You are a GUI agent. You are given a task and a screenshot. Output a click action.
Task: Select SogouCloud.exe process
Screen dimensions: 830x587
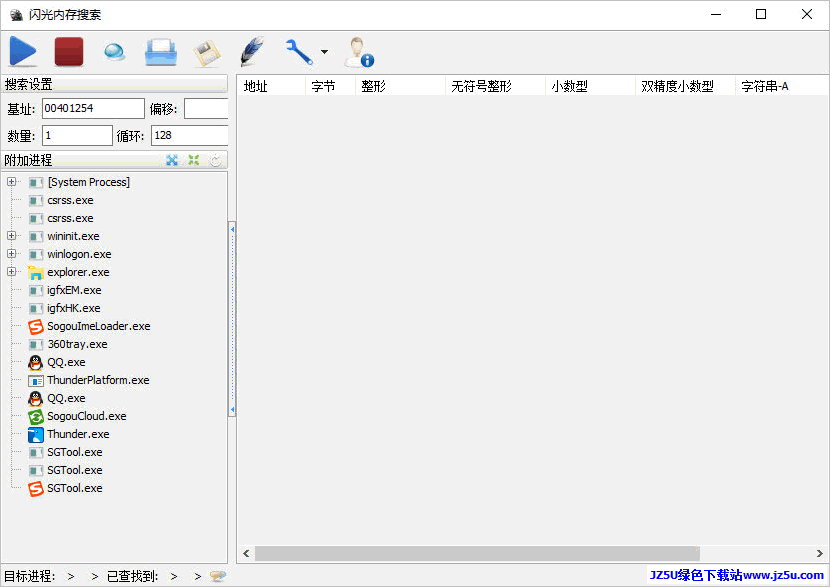pos(87,416)
